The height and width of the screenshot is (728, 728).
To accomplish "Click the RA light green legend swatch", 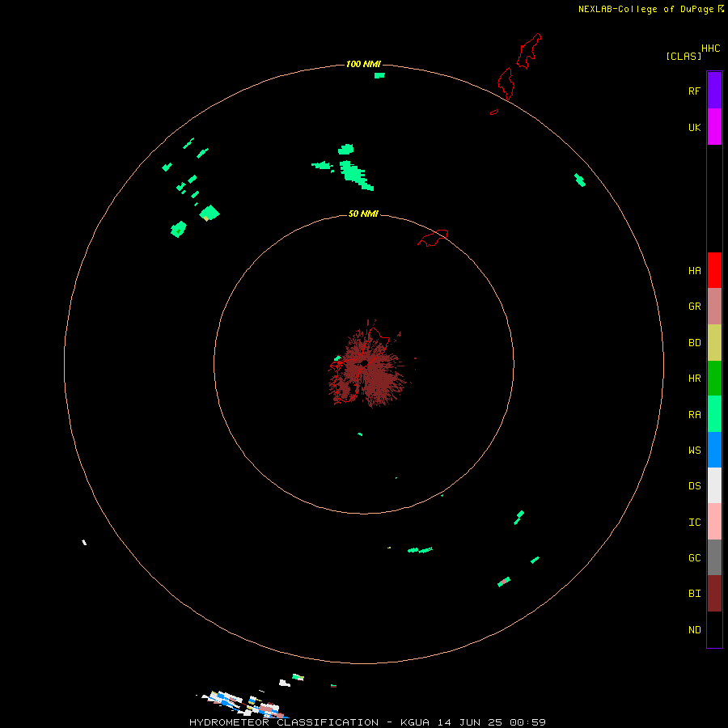I will pyautogui.click(x=714, y=414).
